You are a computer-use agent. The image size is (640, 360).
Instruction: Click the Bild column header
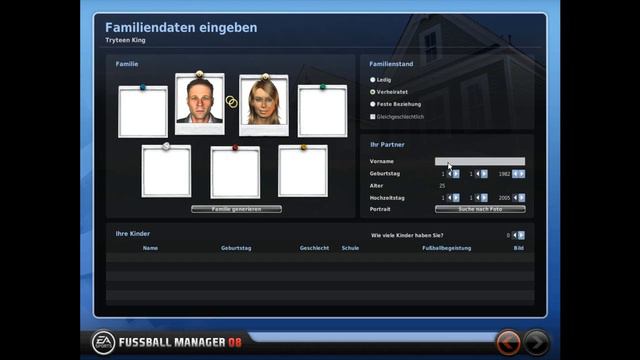[518, 248]
